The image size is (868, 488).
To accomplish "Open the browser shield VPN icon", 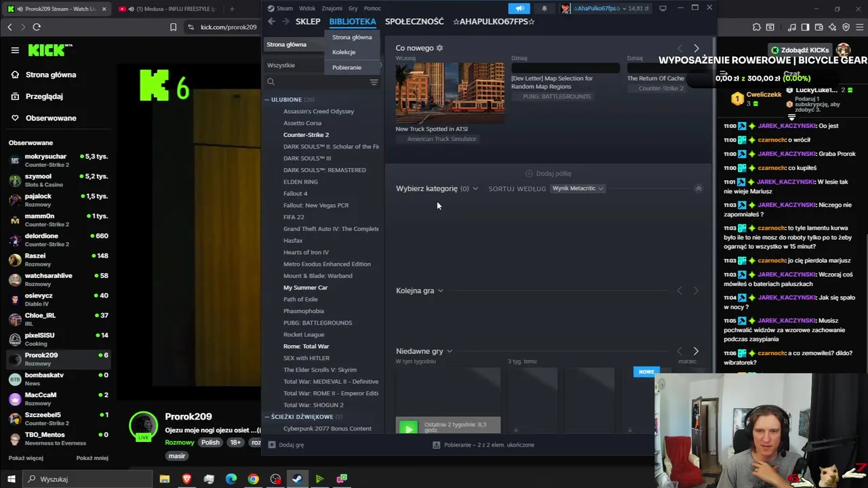I will coord(846,27).
